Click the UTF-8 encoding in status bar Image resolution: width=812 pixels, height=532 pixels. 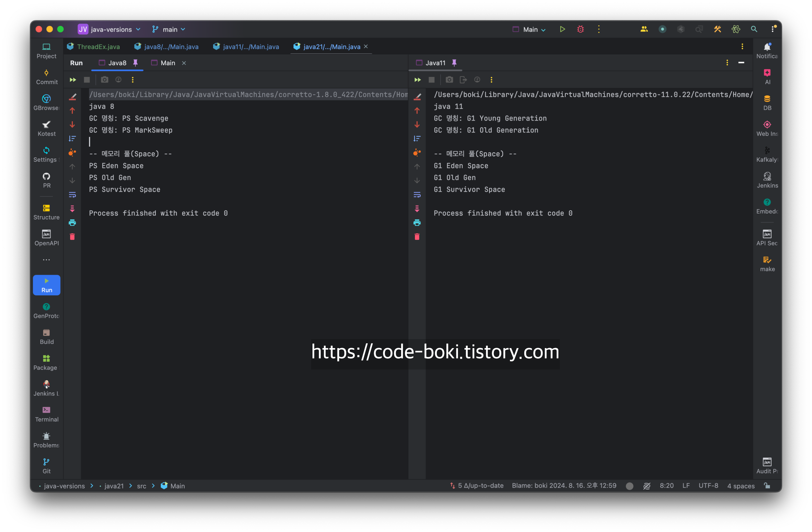coord(708,486)
